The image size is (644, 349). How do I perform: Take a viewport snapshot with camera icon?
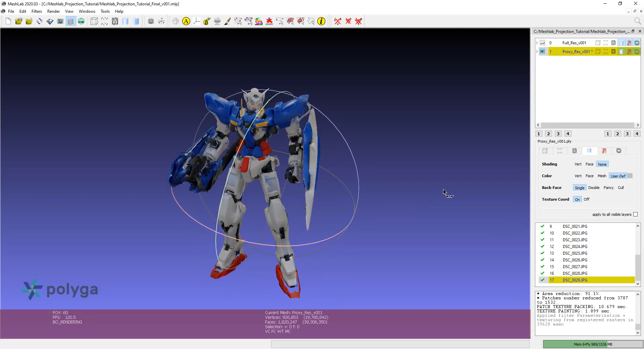tap(60, 21)
